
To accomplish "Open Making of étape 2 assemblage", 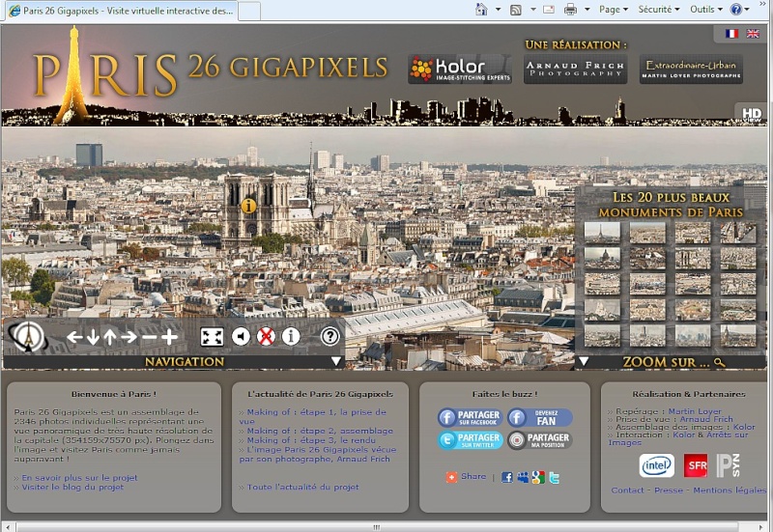I will (320, 431).
